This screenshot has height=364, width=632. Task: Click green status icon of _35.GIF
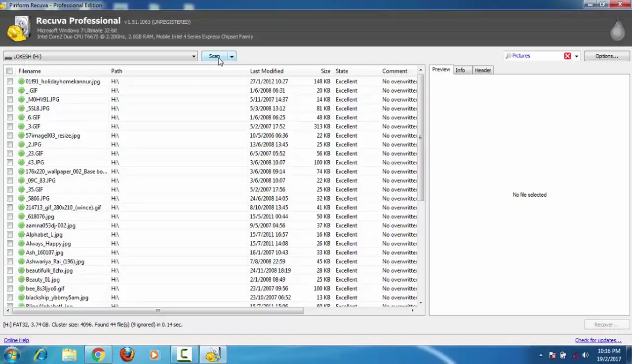pos(21,189)
